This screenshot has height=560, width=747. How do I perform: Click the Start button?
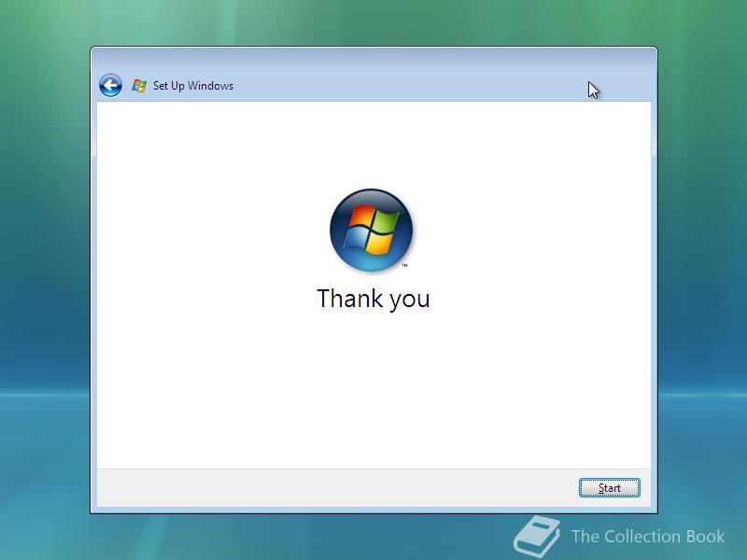(x=610, y=488)
